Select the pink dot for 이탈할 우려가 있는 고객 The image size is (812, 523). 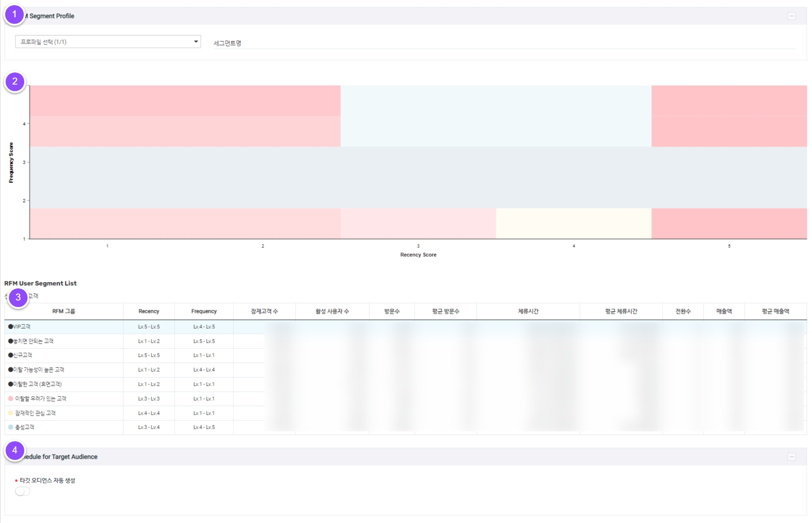point(11,399)
